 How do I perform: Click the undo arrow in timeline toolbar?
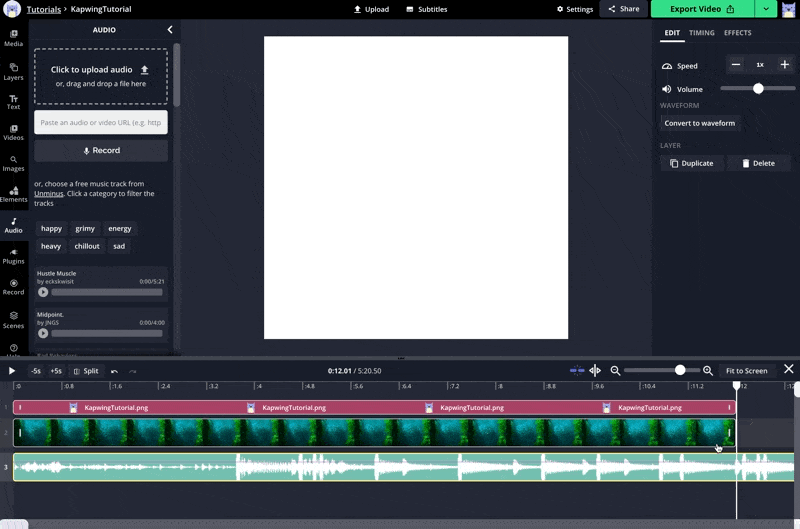click(x=115, y=371)
